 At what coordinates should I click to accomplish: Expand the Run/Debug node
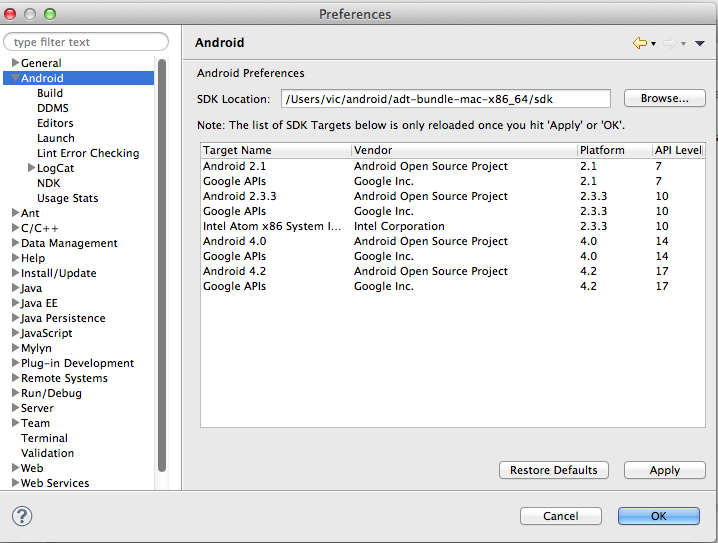(x=15, y=392)
